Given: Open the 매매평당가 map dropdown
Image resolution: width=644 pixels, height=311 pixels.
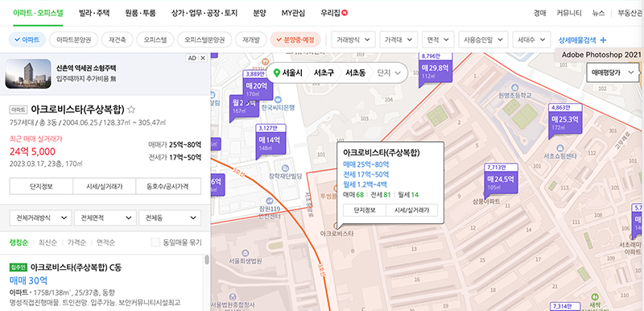Looking at the screenshot, I should [613, 73].
